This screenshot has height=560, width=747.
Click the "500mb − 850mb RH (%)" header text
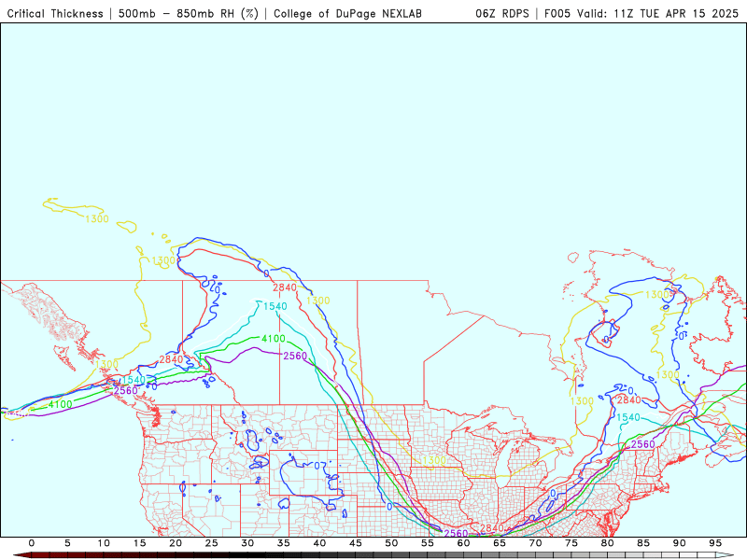(189, 13)
